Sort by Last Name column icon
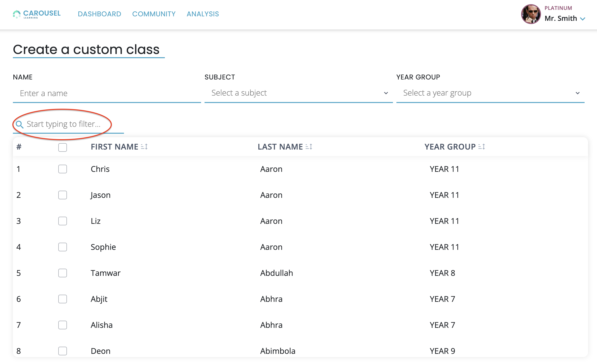 [x=309, y=147]
